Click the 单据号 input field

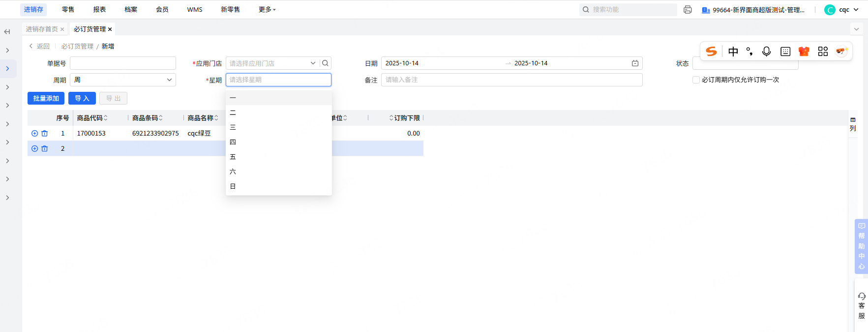point(123,63)
